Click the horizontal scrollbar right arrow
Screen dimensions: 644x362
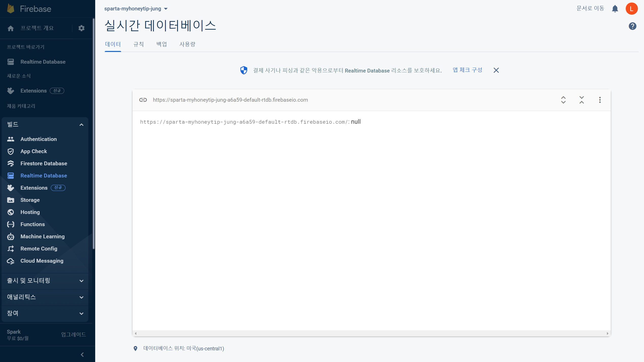(607, 333)
